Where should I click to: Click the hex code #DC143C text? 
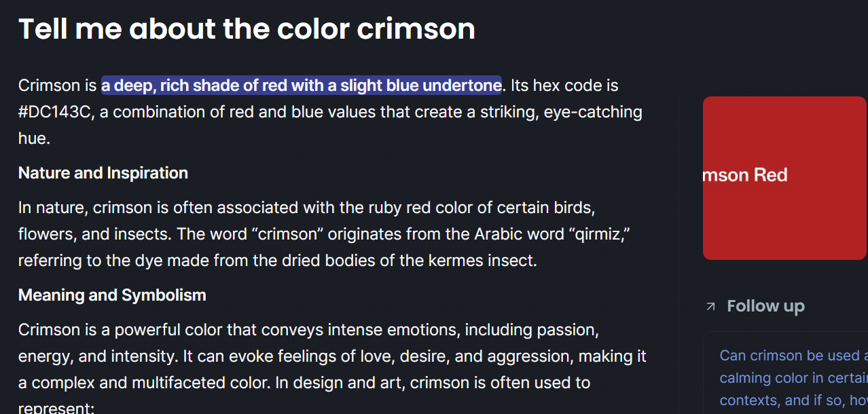coord(55,112)
